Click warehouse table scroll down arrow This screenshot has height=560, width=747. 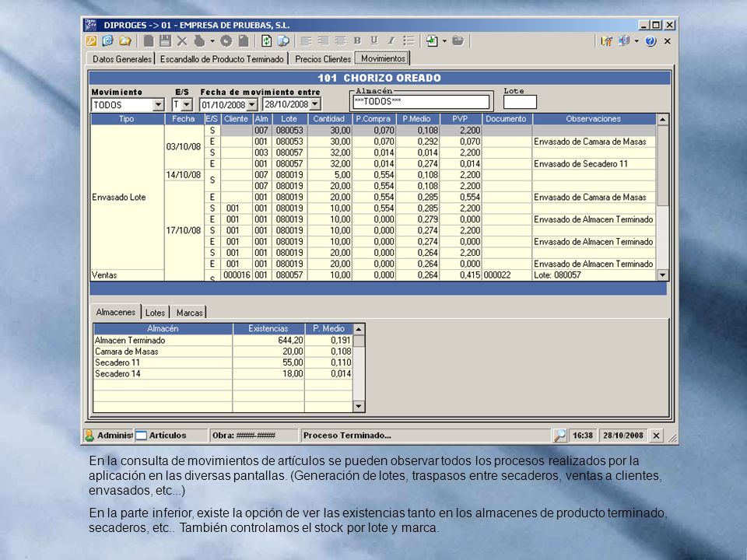359,406
